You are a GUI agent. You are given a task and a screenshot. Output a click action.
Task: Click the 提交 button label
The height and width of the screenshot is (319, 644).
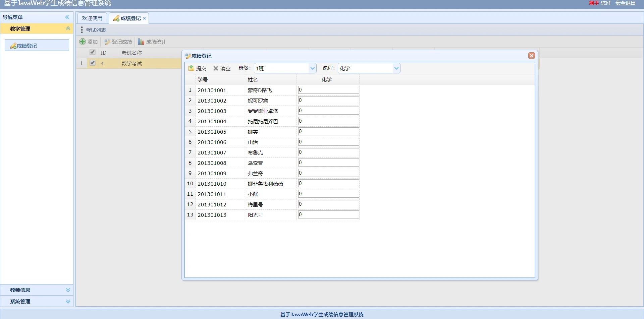201,69
